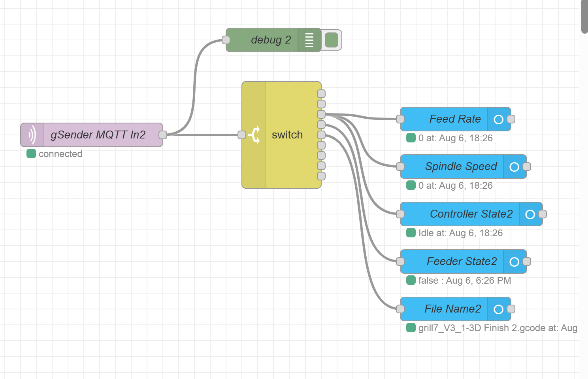
Task: Click the circle icon on Feed Rate node
Action: click(499, 119)
